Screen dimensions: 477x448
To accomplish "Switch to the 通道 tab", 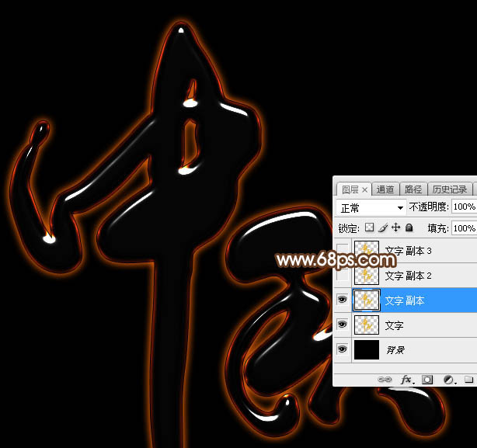I will (x=385, y=189).
